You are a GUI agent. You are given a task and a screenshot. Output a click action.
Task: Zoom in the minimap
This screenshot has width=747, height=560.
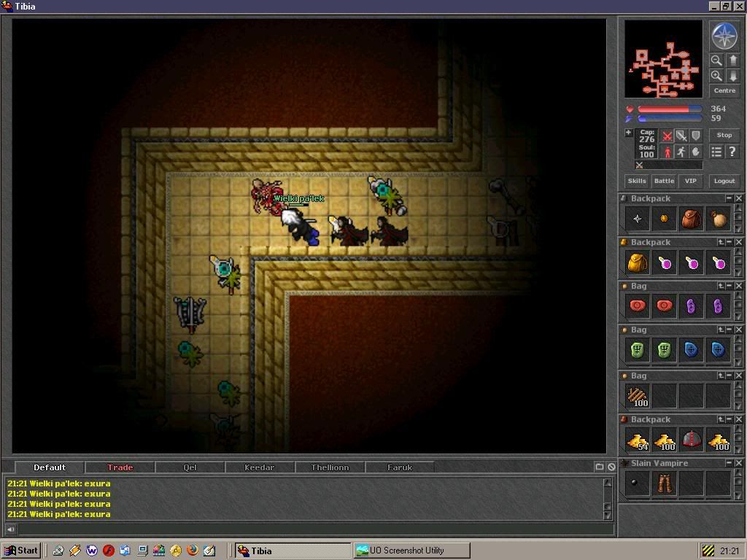tap(716, 76)
